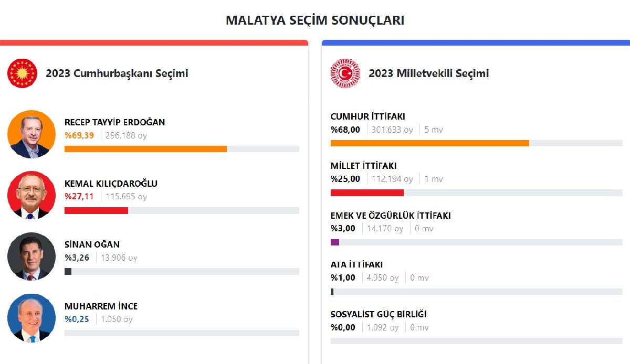Click Kemal Kılıçdaroğlu's portrait

coord(31,195)
